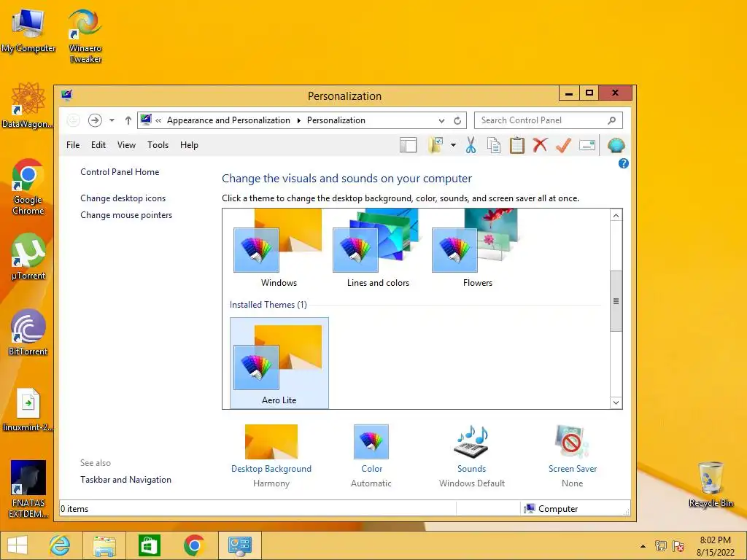The width and height of the screenshot is (747, 560).
Task: Select the Flowers theme
Action: click(477, 249)
